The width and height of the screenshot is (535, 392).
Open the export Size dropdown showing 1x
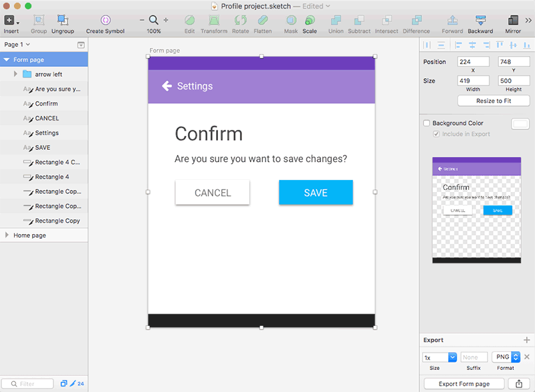tap(439, 357)
